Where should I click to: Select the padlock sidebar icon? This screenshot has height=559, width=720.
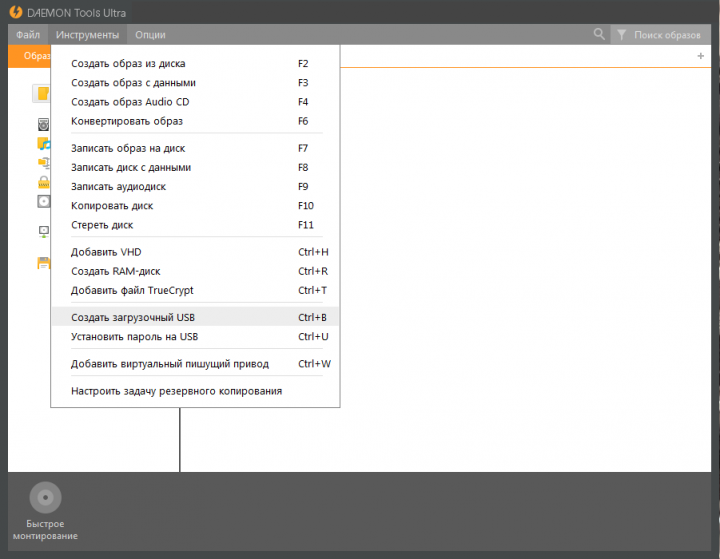pos(44,182)
